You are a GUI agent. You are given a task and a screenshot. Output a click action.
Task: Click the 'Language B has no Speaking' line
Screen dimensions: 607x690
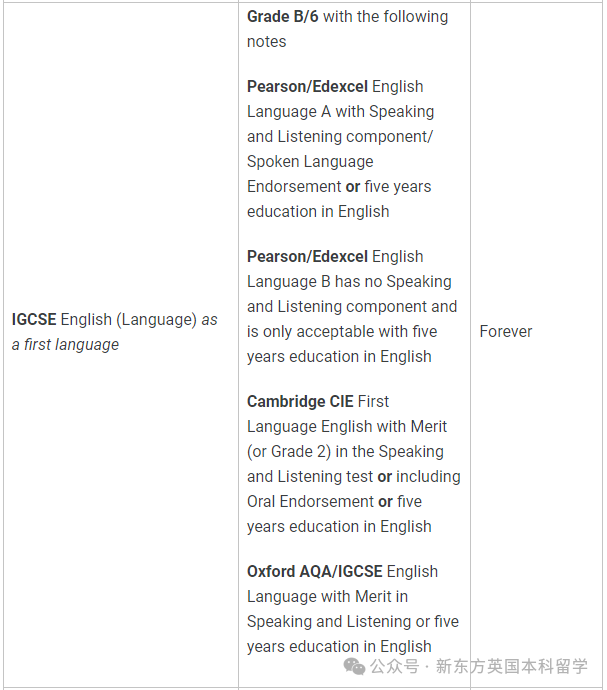tap(349, 281)
